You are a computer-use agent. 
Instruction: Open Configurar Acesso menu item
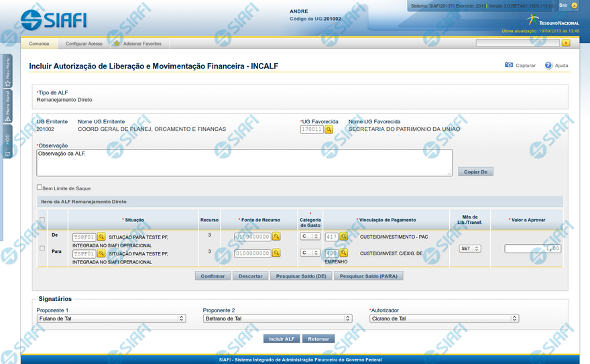(x=84, y=44)
